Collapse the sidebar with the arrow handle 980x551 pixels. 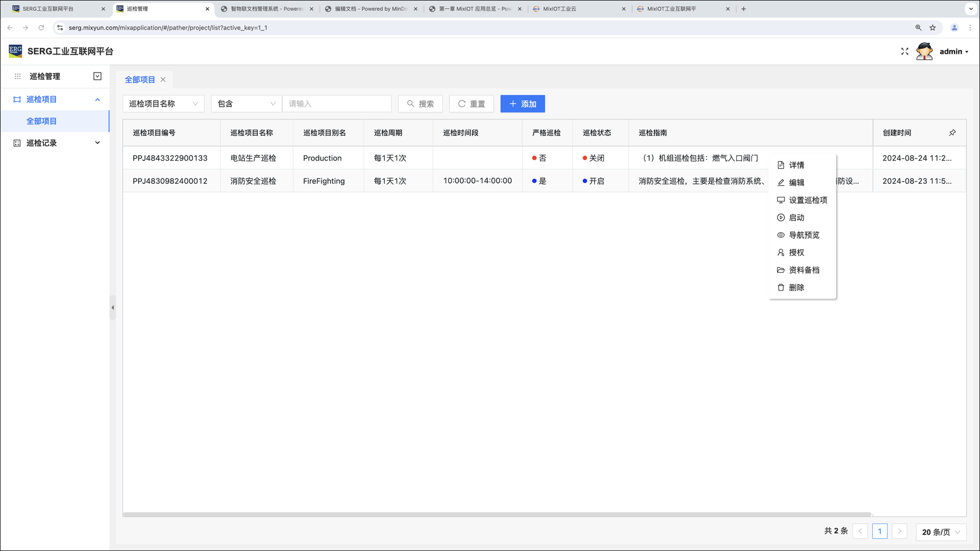[x=113, y=308]
